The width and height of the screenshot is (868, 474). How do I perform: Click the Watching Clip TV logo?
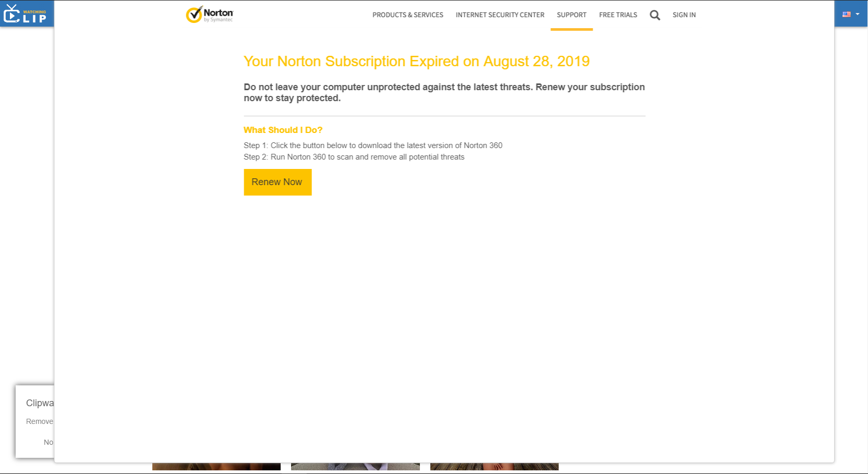tap(25, 15)
